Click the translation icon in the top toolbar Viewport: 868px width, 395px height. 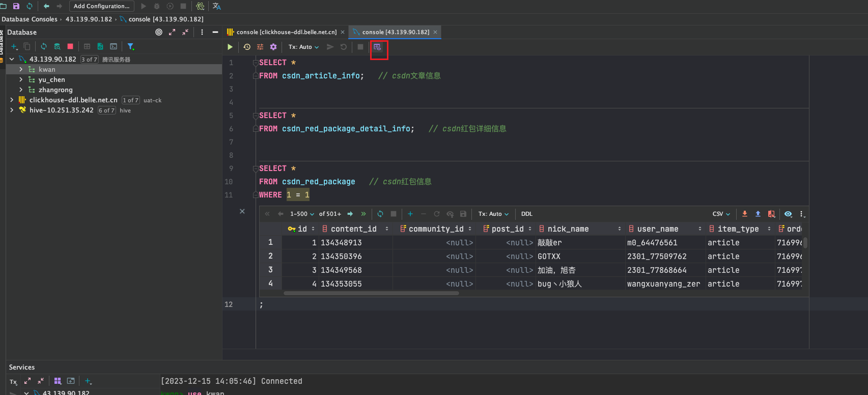217,6
